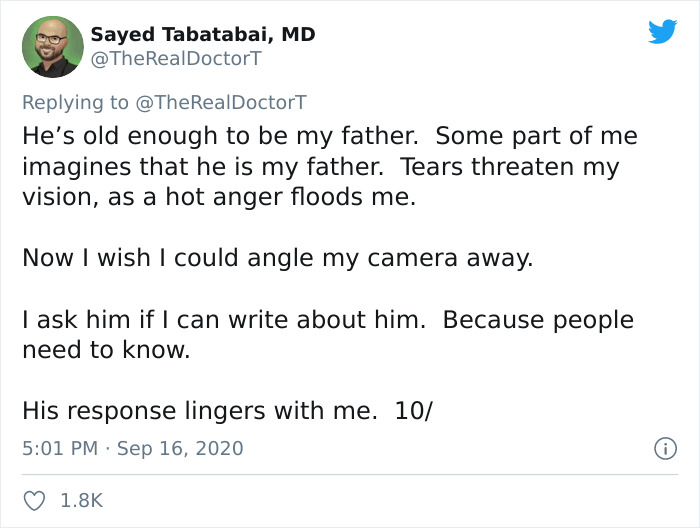
Task: Open the Sep 16, 2020 date link
Action: (180, 448)
